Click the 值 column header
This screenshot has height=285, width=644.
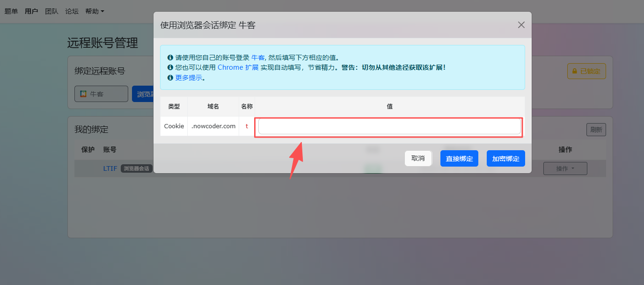pyautogui.click(x=390, y=107)
